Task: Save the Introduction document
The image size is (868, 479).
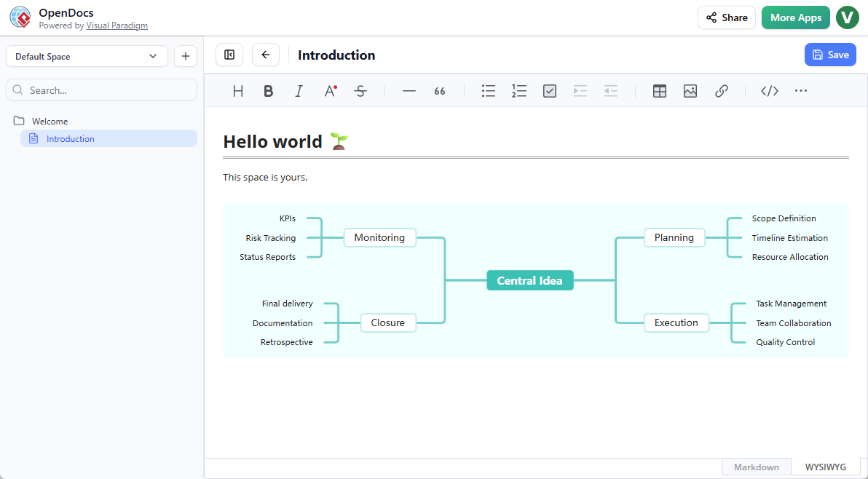Action: tap(830, 55)
